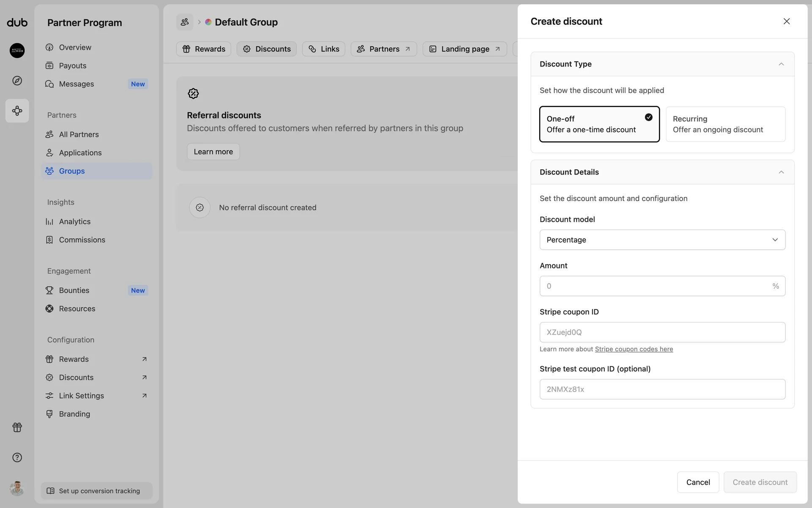Viewport: 812px width, 508px height.
Task: Focus the Stripe coupon ID field
Action: pyautogui.click(x=662, y=332)
